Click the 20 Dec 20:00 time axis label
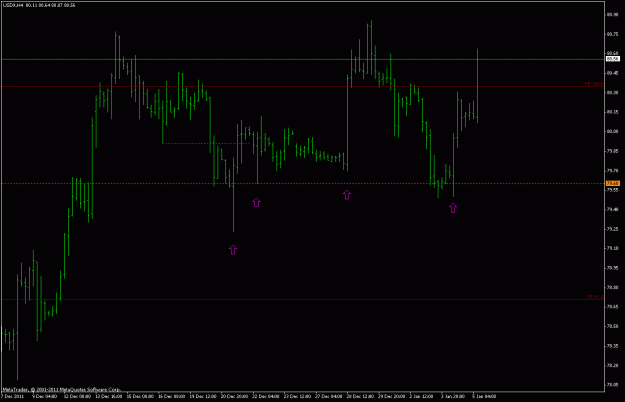Screen dimensions: 625x402 click(234, 396)
